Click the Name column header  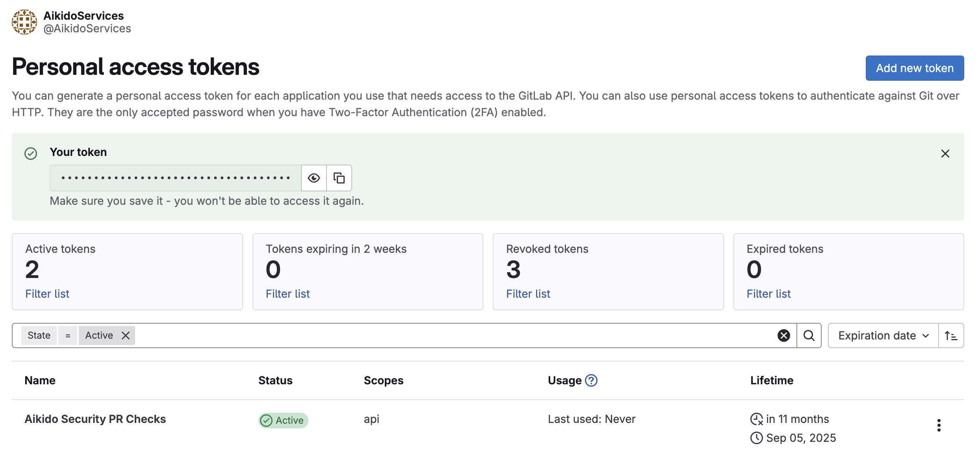pos(40,380)
